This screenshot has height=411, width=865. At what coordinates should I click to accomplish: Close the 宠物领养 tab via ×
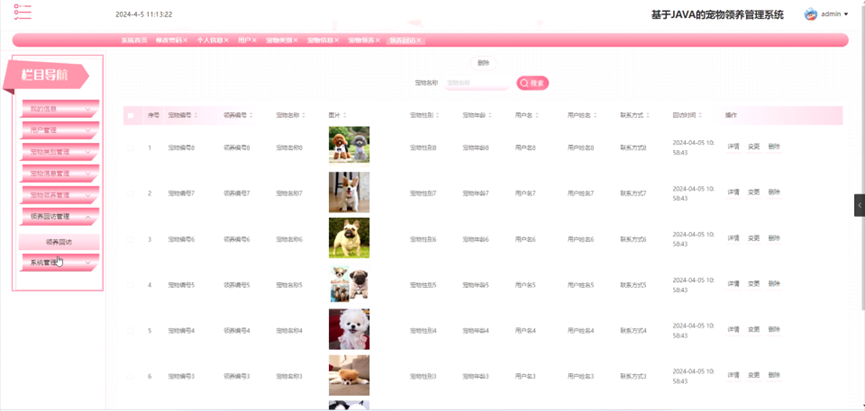click(378, 40)
